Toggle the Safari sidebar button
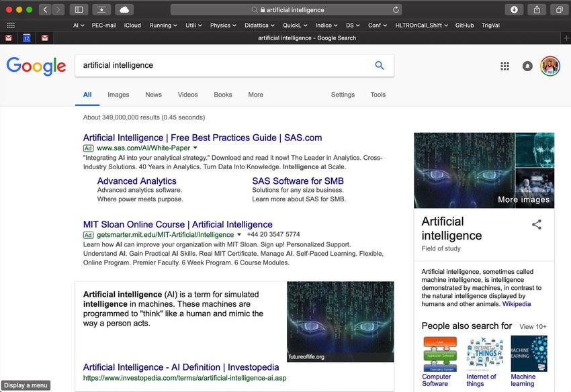The width and height of the screenshot is (571, 392). [x=79, y=10]
